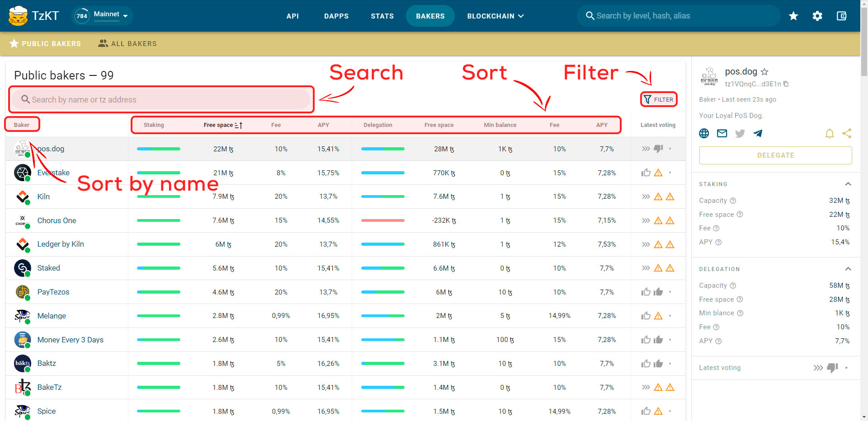Sort by delegation APY column
The width and height of the screenshot is (868, 421).
coord(602,125)
